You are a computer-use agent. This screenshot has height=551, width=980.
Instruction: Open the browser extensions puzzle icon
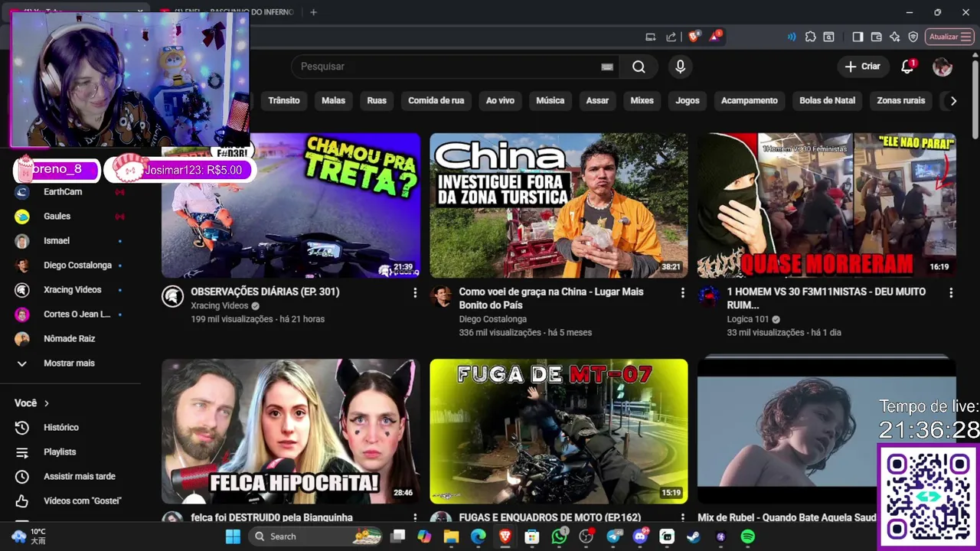pos(810,37)
